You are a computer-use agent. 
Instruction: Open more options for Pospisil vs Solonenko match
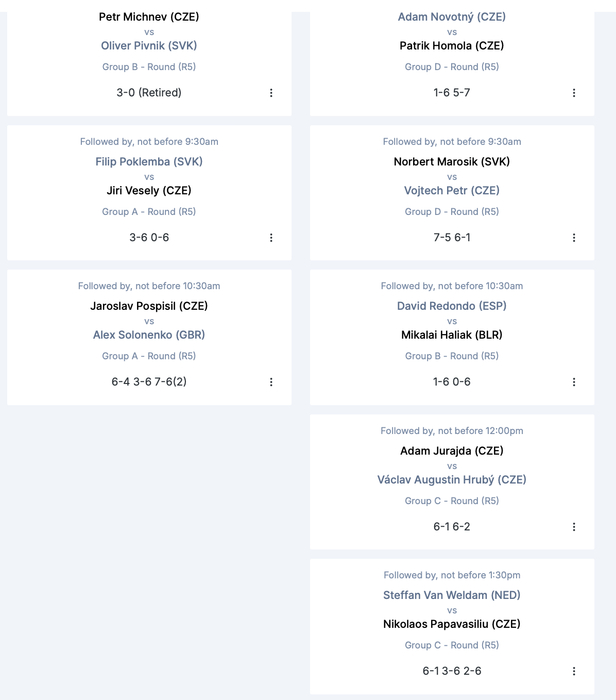[x=271, y=382]
